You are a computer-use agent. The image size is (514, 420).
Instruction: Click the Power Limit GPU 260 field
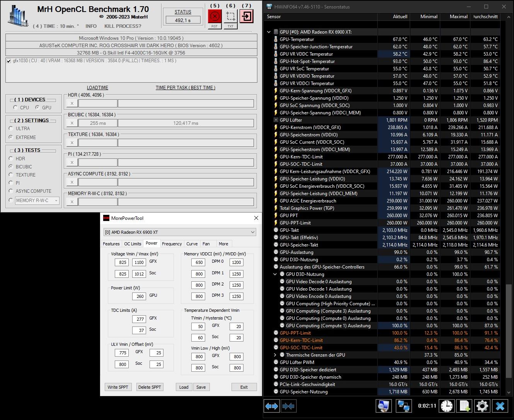[x=139, y=296]
